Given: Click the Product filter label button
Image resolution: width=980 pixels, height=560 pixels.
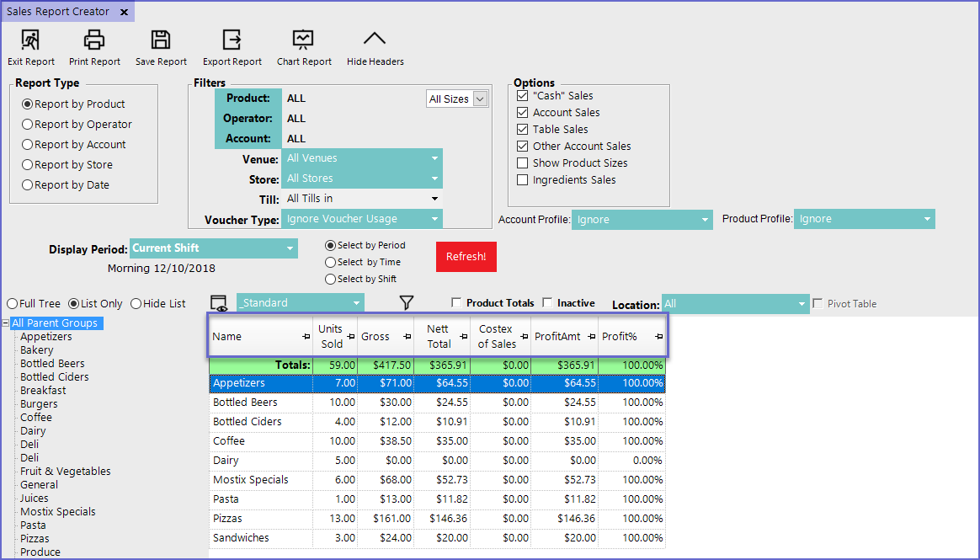Looking at the screenshot, I should pyautogui.click(x=248, y=99).
